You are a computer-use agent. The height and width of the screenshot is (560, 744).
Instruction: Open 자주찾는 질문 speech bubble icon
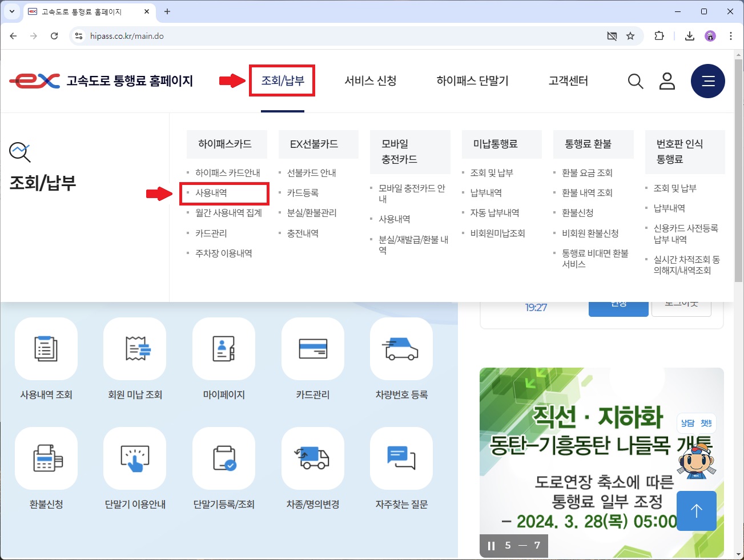(401, 458)
